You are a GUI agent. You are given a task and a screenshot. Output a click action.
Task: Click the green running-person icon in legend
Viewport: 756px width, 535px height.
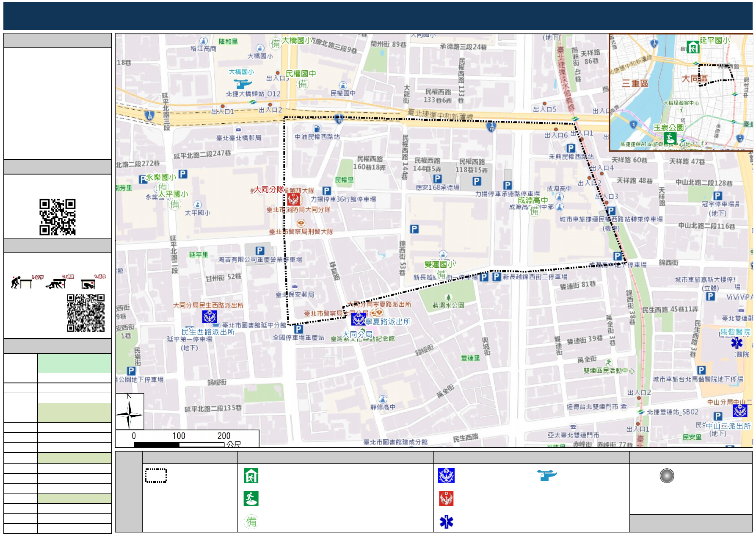(251, 499)
